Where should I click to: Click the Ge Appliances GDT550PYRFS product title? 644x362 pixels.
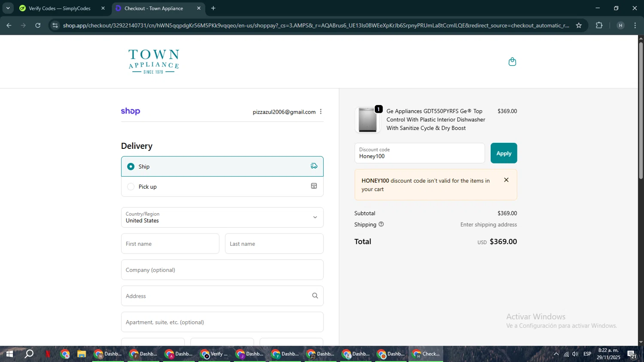coord(436,120)
